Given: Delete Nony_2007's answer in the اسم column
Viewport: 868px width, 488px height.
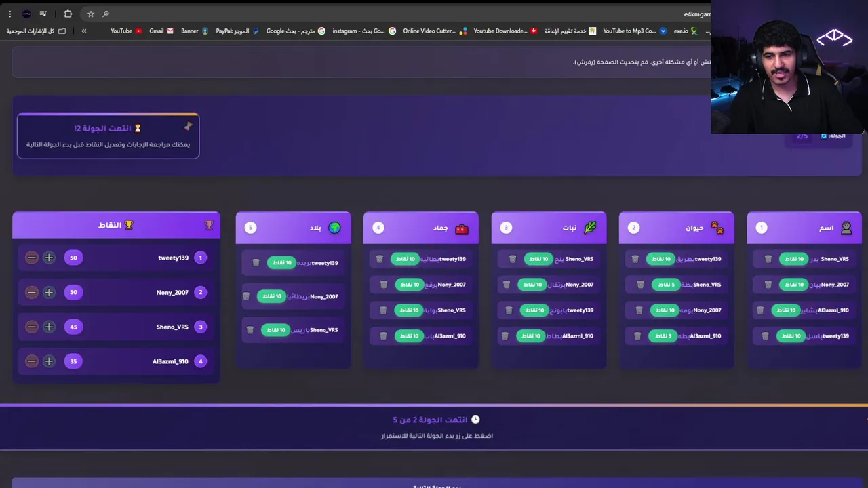Looking at the screenshot, I should tap(768, 285).
